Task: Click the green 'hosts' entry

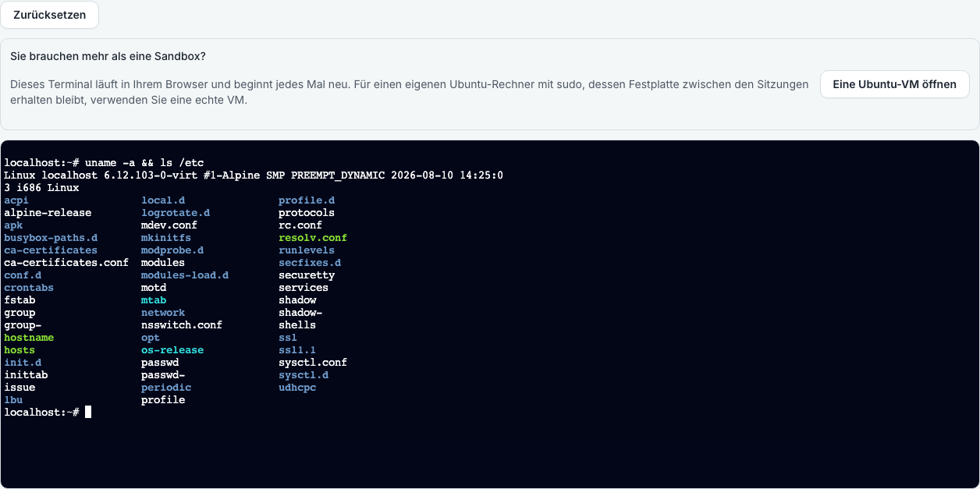Action: [20, 350]
